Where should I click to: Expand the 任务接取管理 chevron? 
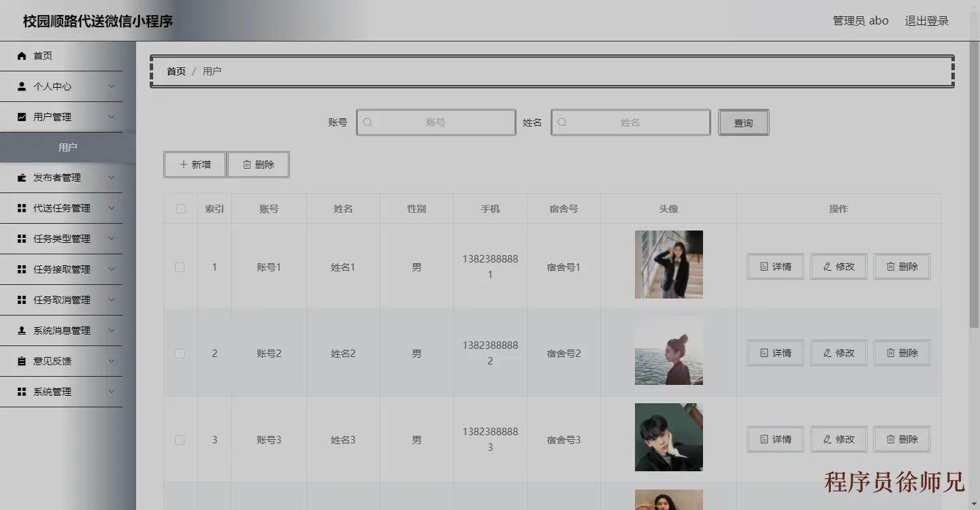click(x=112, y=269)
